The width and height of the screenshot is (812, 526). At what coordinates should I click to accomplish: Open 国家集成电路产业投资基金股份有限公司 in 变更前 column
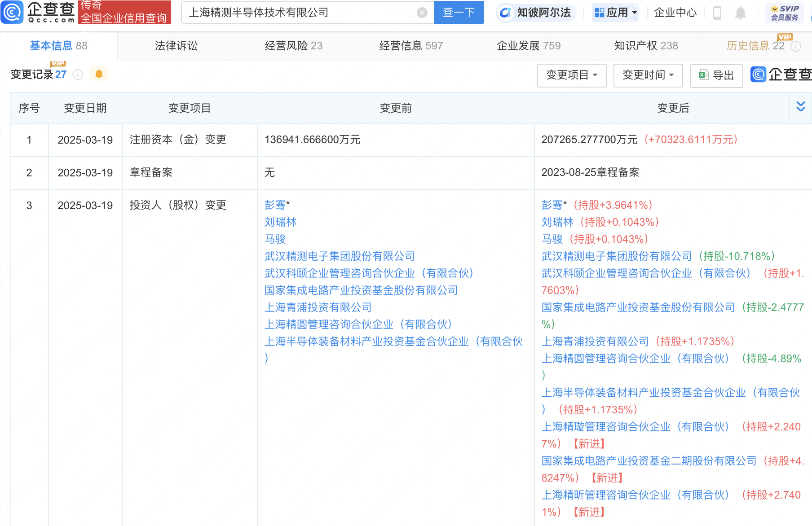click(361, 290)
